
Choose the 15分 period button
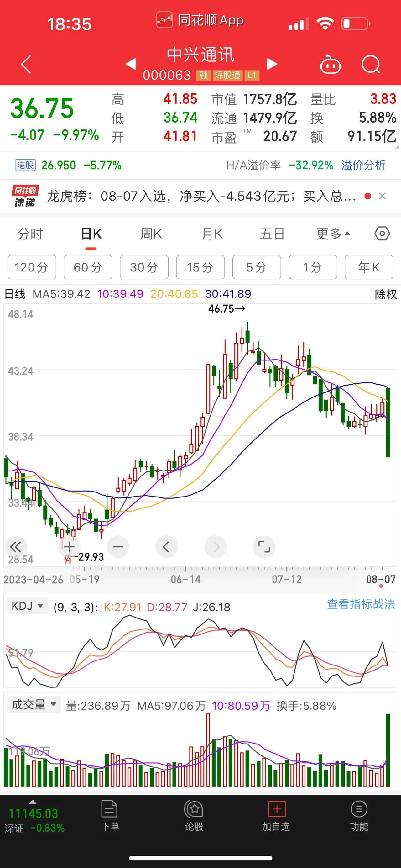200,267
